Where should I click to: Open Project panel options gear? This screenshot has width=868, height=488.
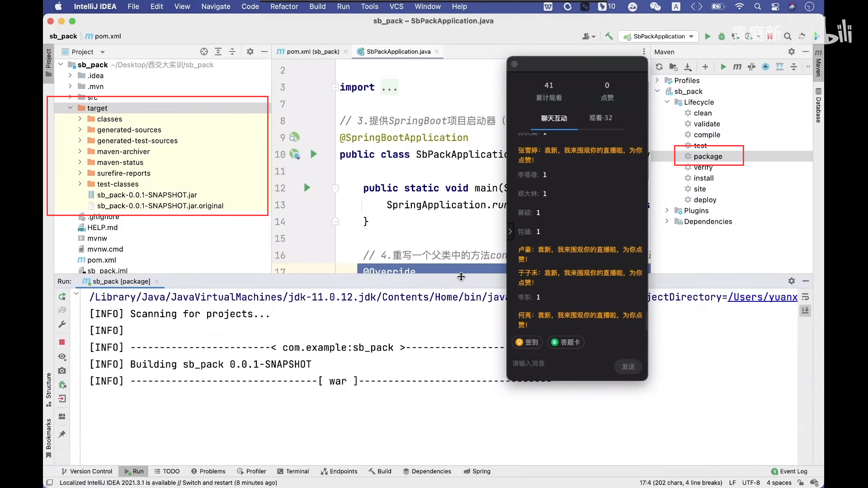[x=250, y=52]
